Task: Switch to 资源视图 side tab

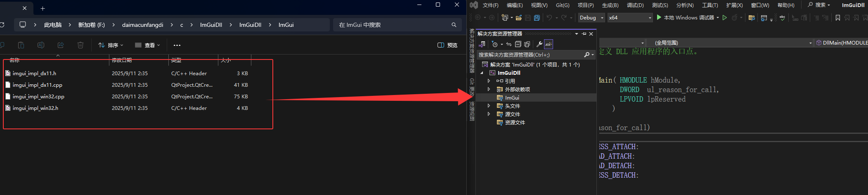Action: point(472,111)
